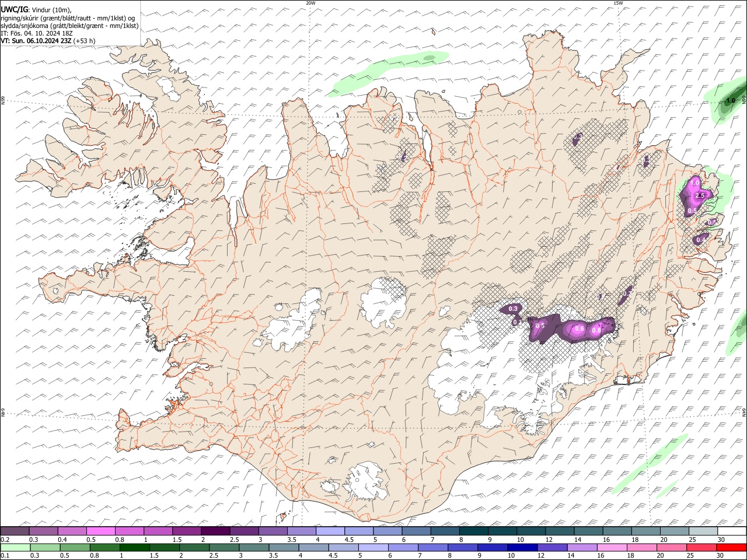Select the white upper swatch labeled 30
747x560 pixels.
(x=732, y=531)
